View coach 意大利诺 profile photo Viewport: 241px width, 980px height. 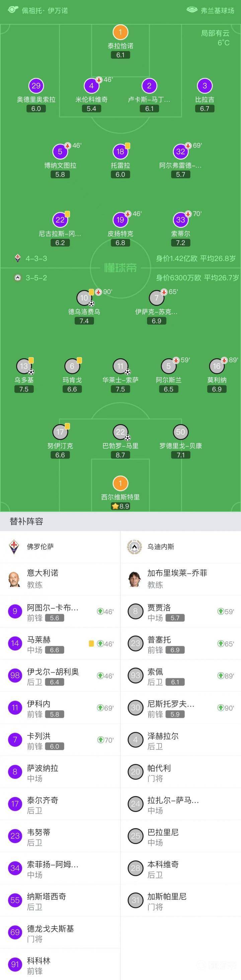pyautogui.click(x=14, y=579)
